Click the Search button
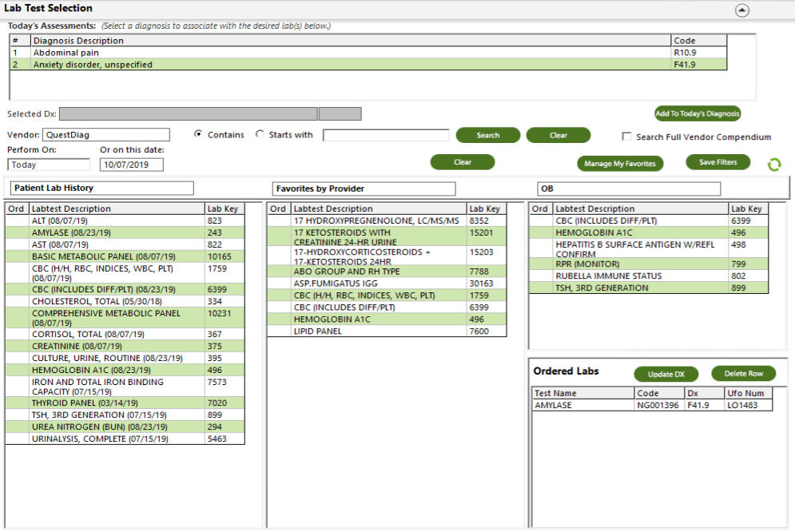Screen dimensions: 795x532 coord(487,135)
